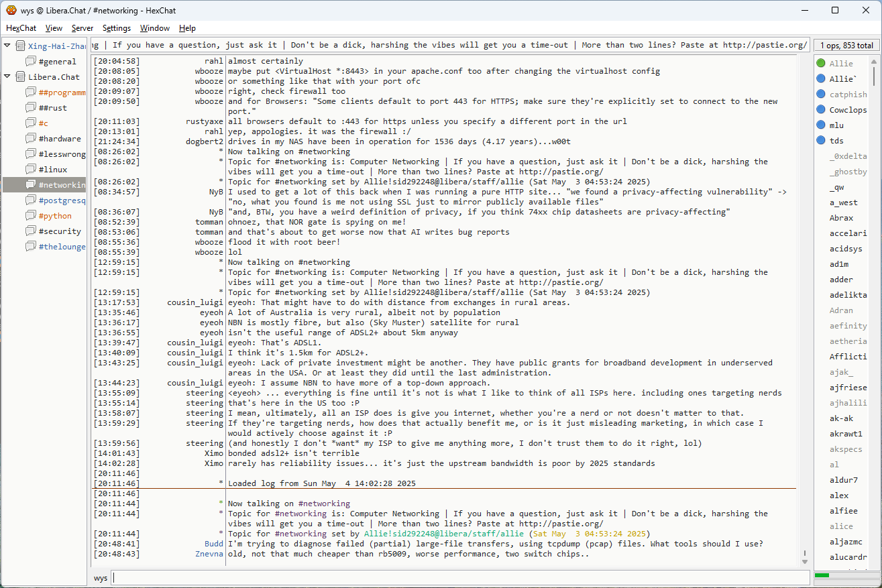Click the blue voice dot beside tds

821,141
